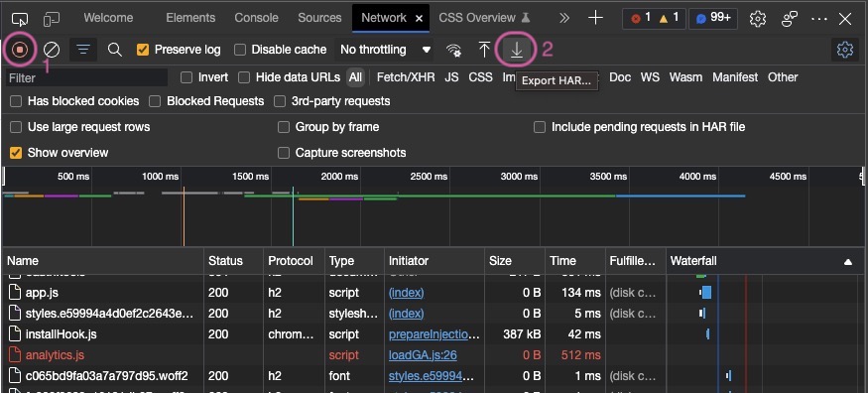Image resolution: width=868 pixels, height=393 pixels.
Task: Clear the network log
Action: [52, 50]
